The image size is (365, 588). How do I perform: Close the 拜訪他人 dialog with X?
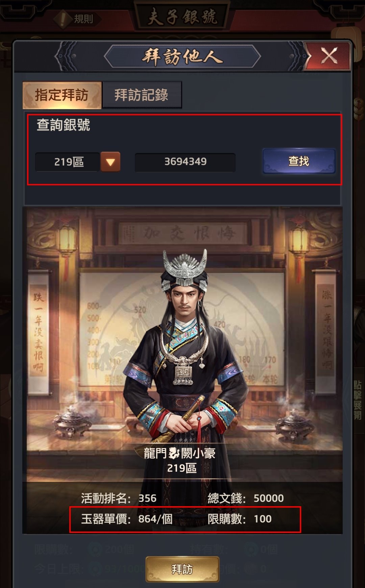(329, 56)
